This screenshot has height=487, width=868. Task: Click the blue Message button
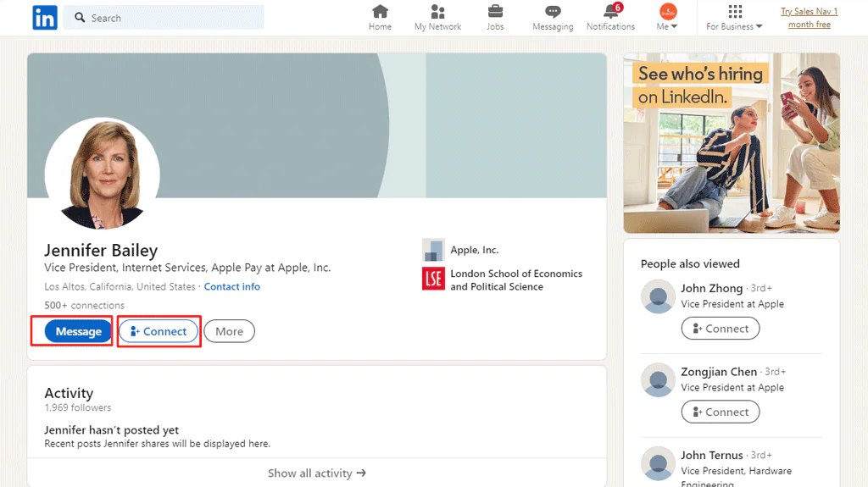coord(79,331)
